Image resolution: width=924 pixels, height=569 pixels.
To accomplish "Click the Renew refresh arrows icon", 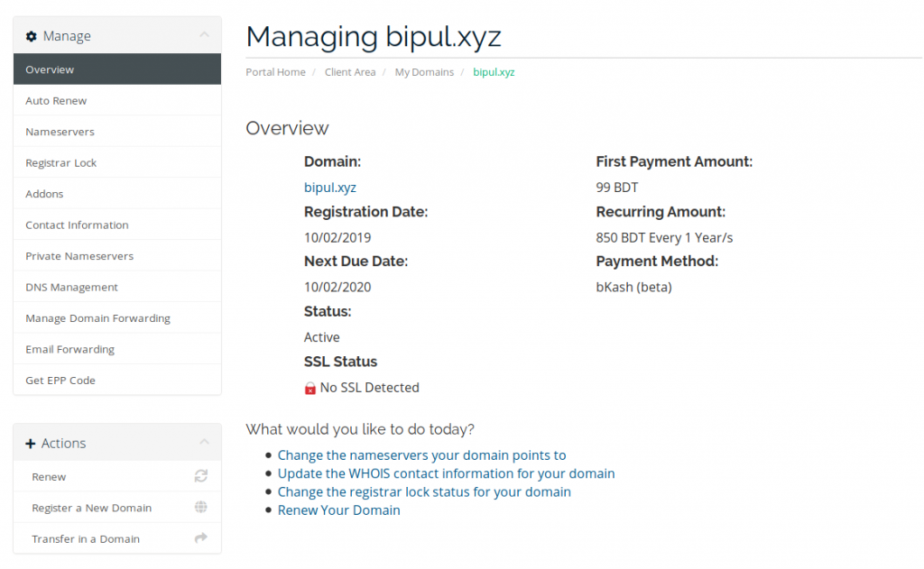I will point(201,476).
